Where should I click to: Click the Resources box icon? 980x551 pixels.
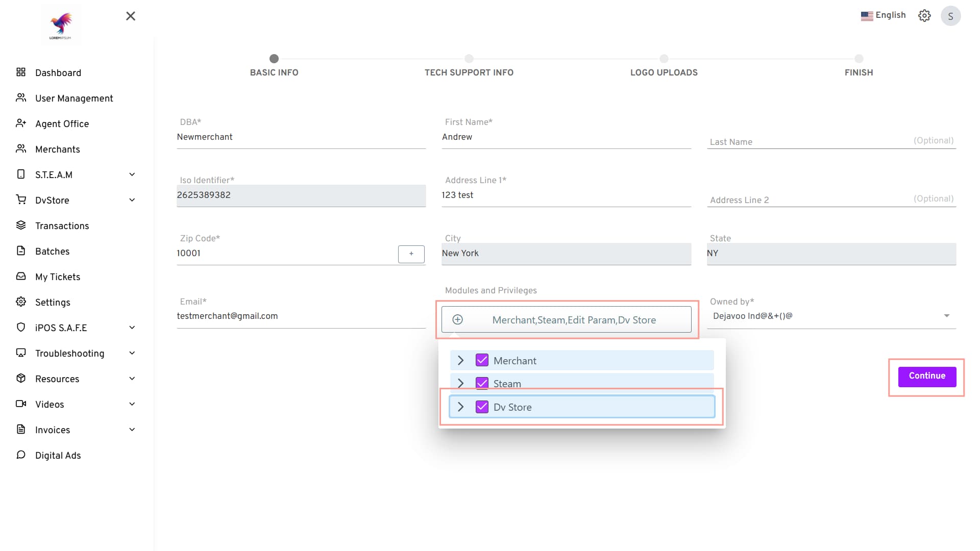point(21,378)
